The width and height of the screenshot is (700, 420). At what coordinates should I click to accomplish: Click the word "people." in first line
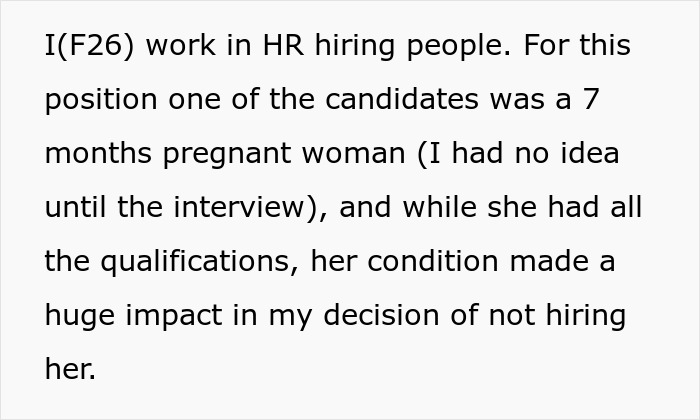tap(458, 47)
